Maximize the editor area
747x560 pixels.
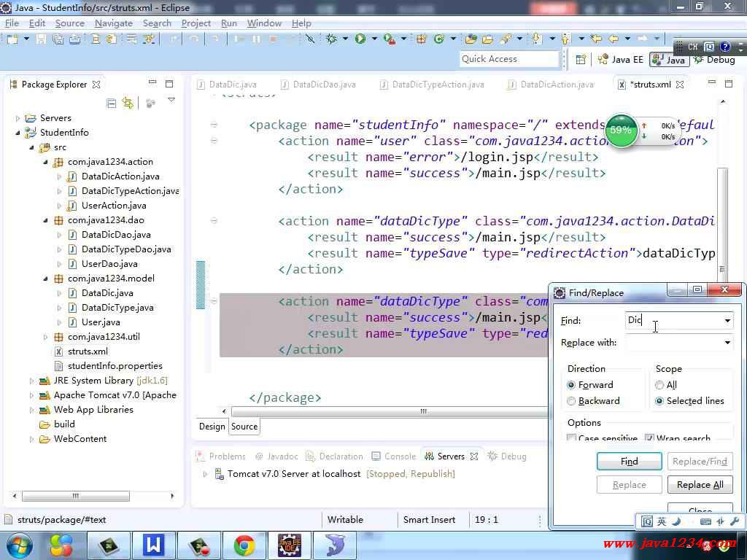729,84
